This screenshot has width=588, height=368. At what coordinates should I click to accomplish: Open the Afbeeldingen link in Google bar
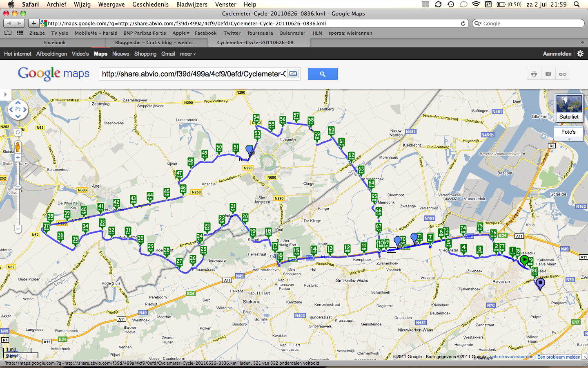click(51, 54)
